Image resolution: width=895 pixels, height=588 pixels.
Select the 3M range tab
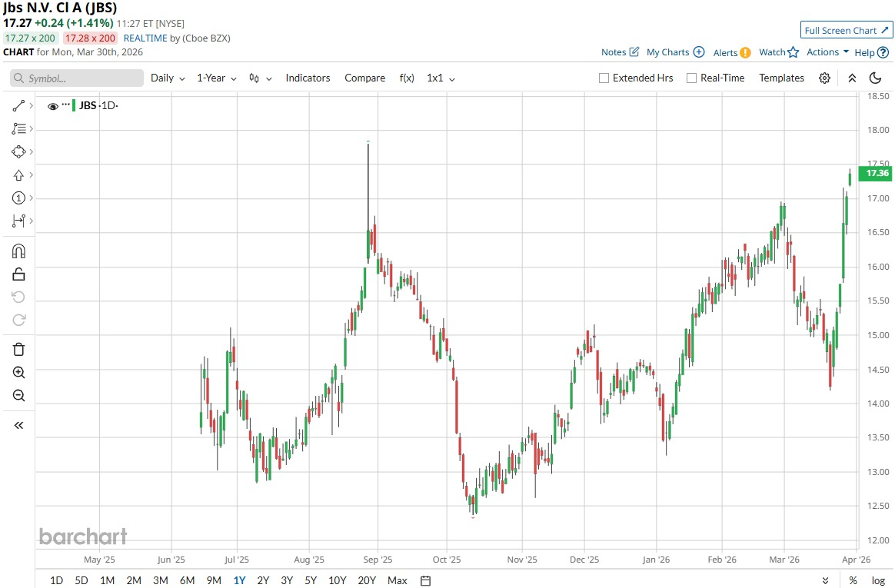coord(161,580)
